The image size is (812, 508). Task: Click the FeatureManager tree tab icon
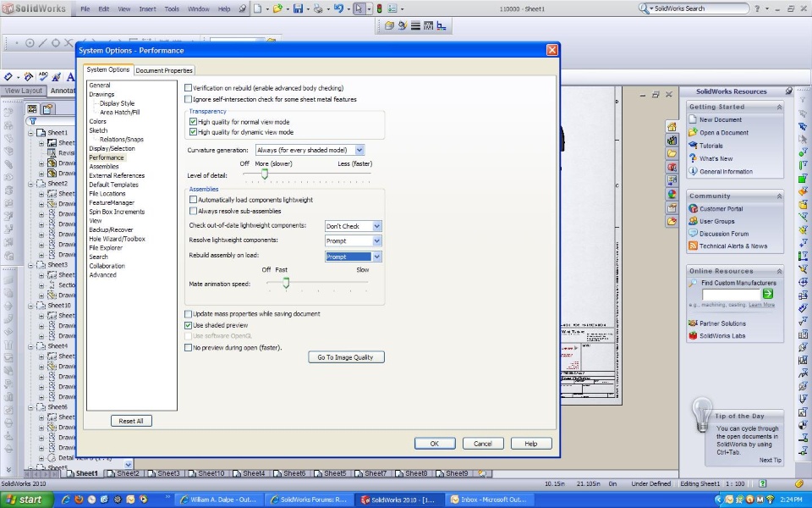coord(32,109)
